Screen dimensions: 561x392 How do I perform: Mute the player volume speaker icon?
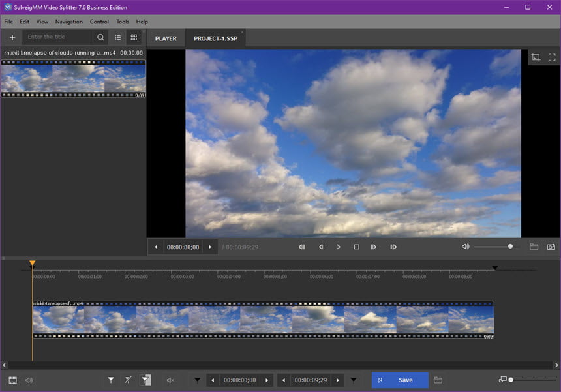coord(466,247)
